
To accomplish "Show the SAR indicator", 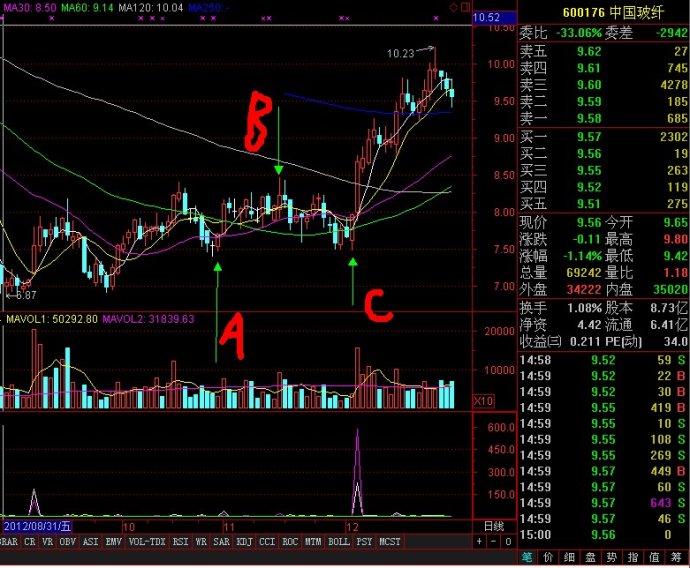I will [221, 542].
